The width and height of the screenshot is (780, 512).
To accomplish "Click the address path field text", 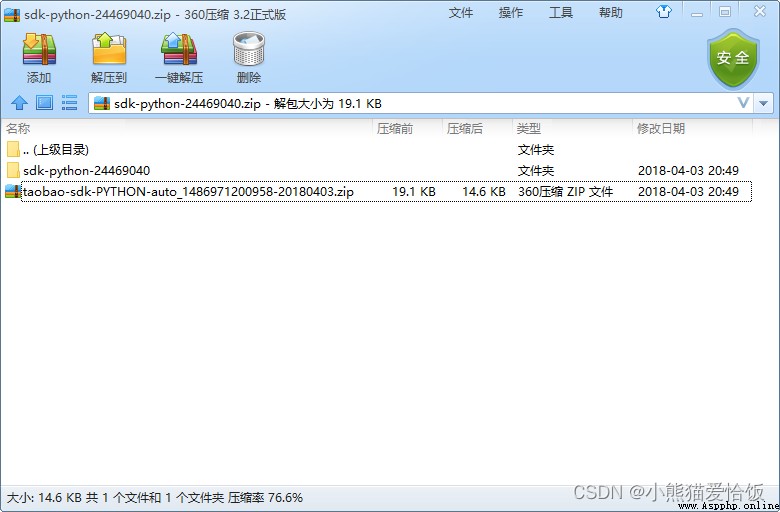I will pyautogui.click(x=248, y=103).
